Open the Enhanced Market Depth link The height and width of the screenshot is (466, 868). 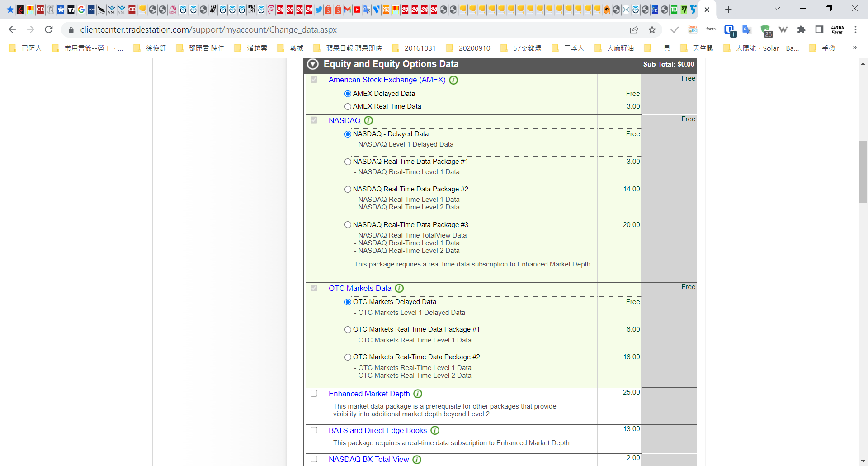[369, 394]
